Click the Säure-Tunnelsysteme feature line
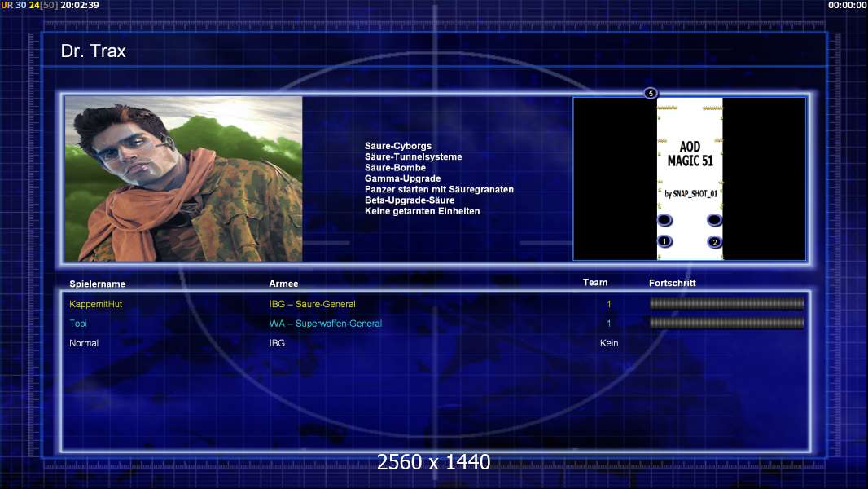This screenshot has height=489, width=868. (413, 156)
